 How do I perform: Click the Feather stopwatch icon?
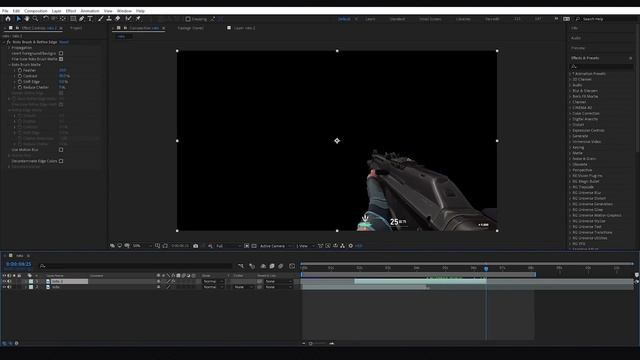point(20,70)
